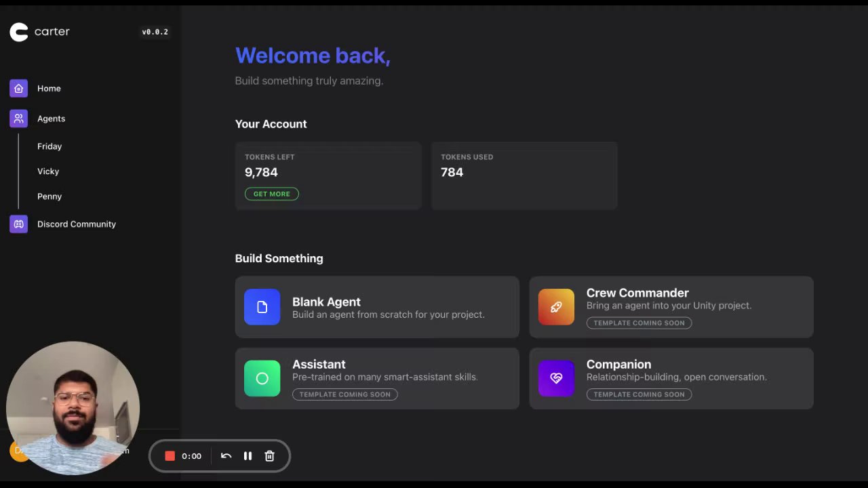Open the Companion template card
The image size is (868, 488).
click(x=671, y=378)
